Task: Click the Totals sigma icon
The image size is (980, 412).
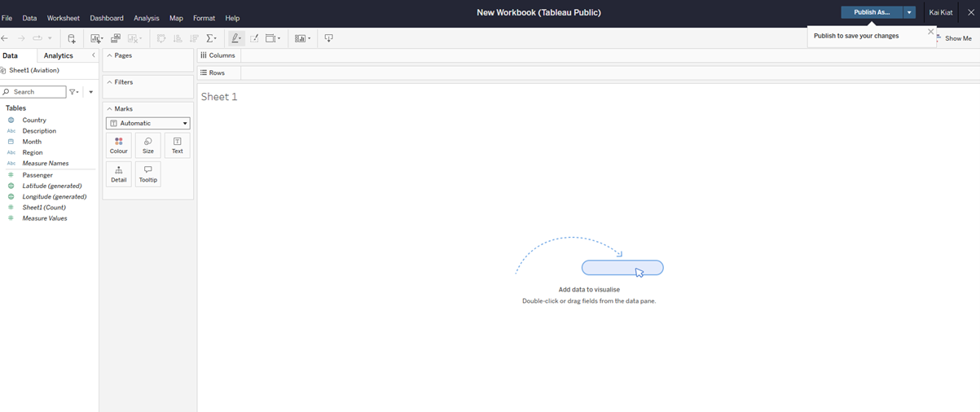Action: (x=211, y=38)
